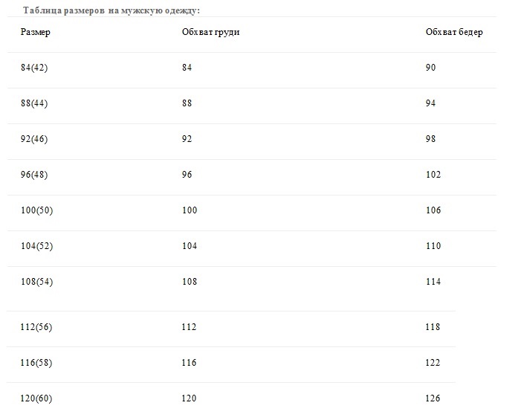Click size cell 88(44)

tap(34, 103)
